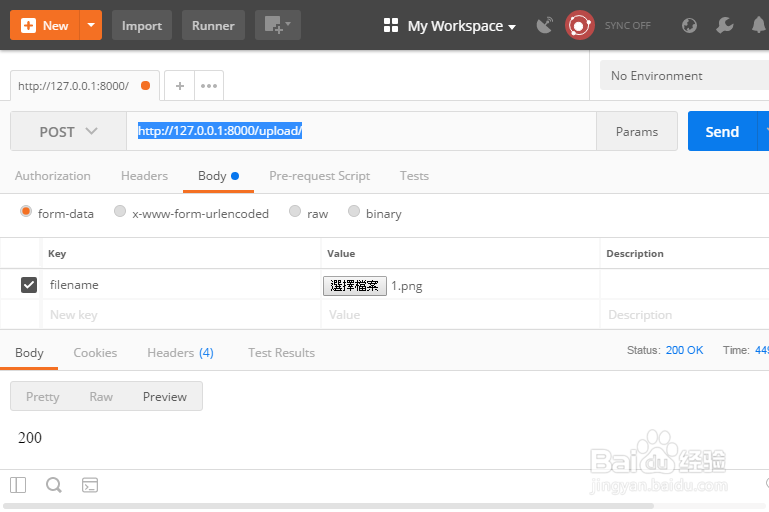Image resolution: width=769 pixels, height=512 pixels.
Task: Open the Test Results tab
Action: [x=281, y=353]
